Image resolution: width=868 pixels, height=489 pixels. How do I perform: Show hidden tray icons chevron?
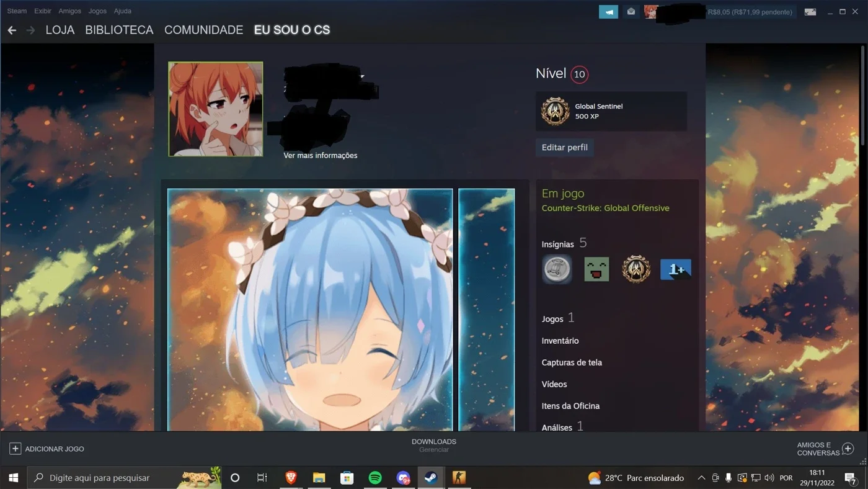coord(701,478)
